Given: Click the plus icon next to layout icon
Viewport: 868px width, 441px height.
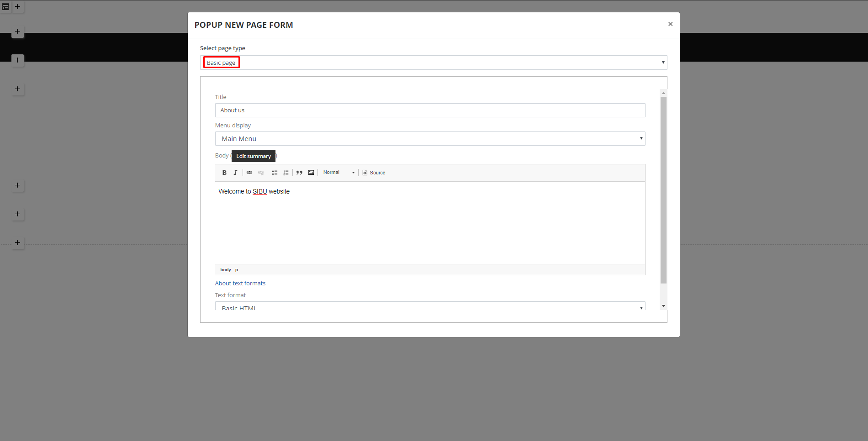Looking at the screenshot, I should click(17, 7).
